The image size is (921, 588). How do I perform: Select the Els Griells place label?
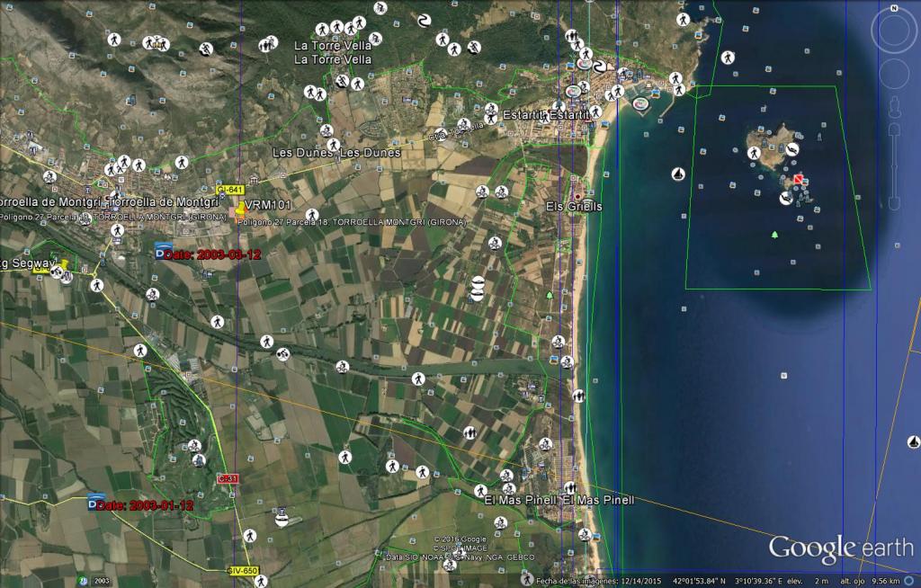575,206
